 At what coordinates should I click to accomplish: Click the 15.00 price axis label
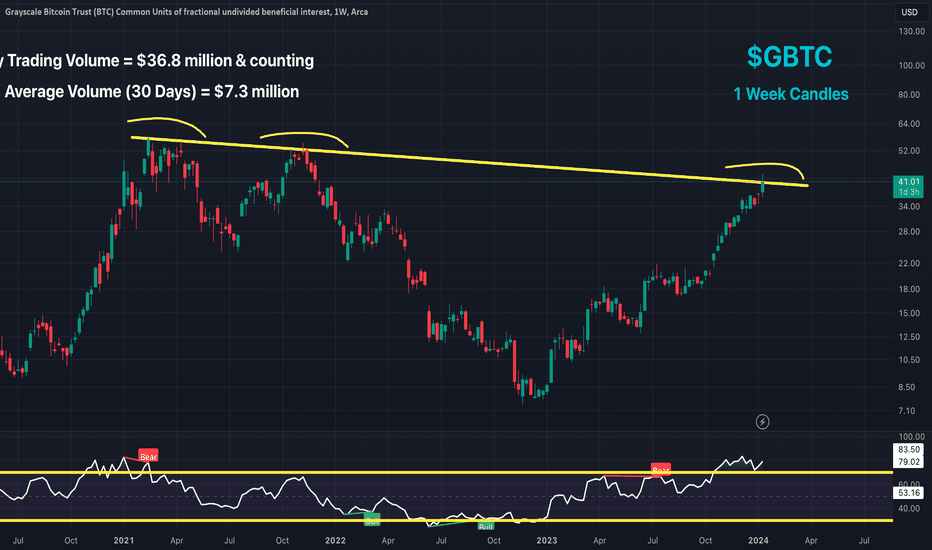pyautogui.click(x=911, y=313)
